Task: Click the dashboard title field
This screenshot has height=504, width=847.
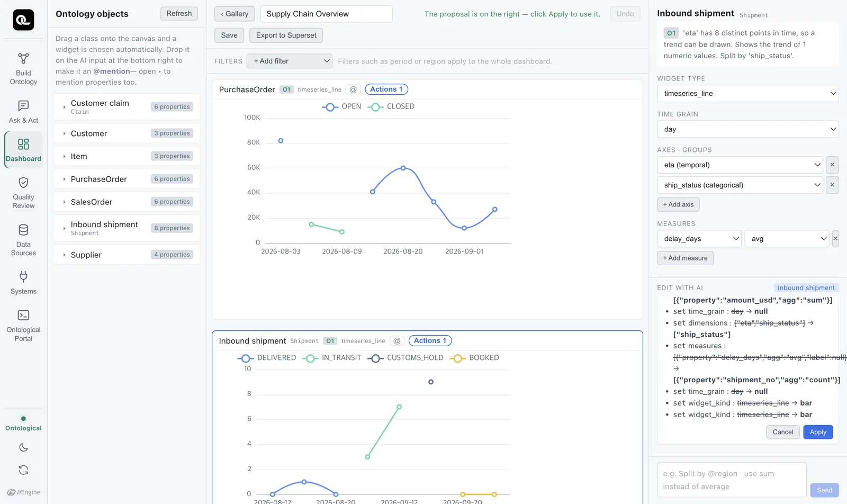Action: [327, 14]
